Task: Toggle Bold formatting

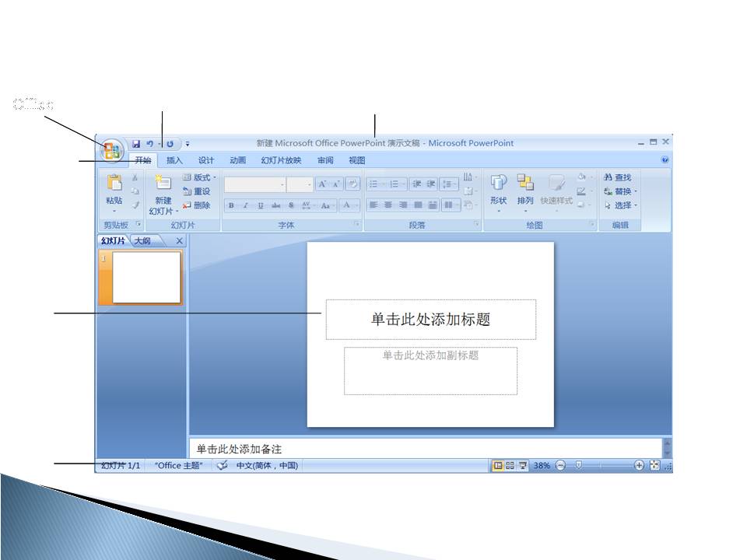Action: point(231,205)
